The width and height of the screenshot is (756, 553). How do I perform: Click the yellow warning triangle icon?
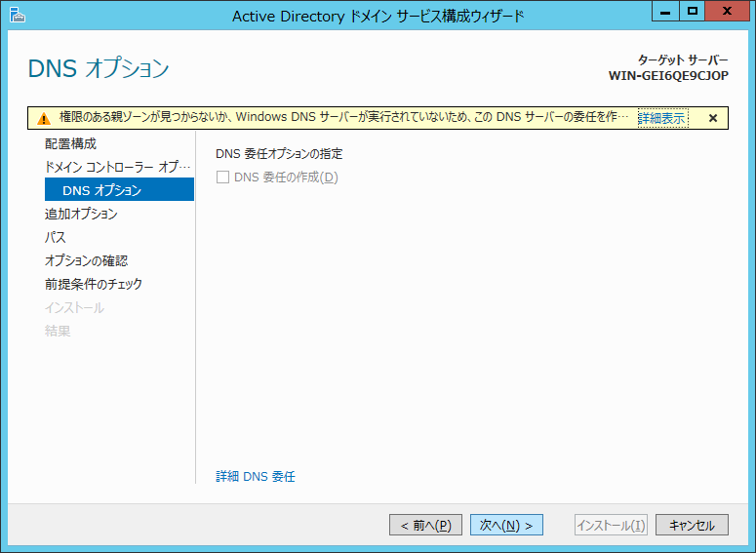coord(44,118)
